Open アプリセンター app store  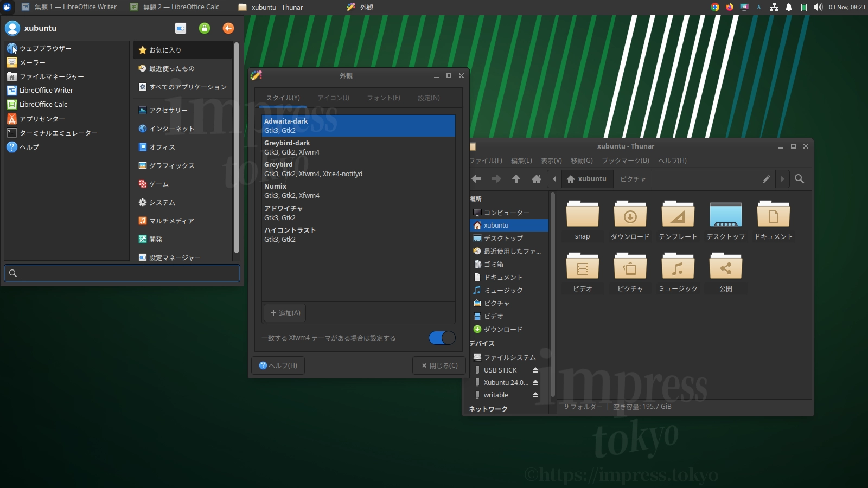(67, 119)
